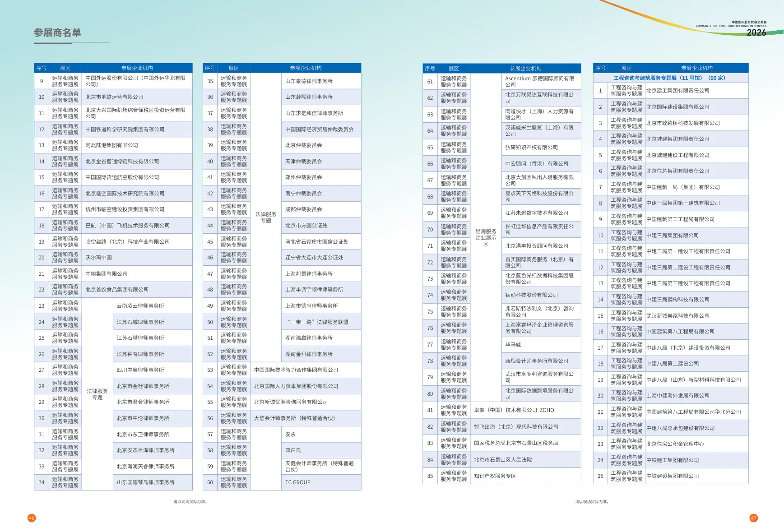
Task: Click serial number 85 cell
Action: [x=430, y=476]
